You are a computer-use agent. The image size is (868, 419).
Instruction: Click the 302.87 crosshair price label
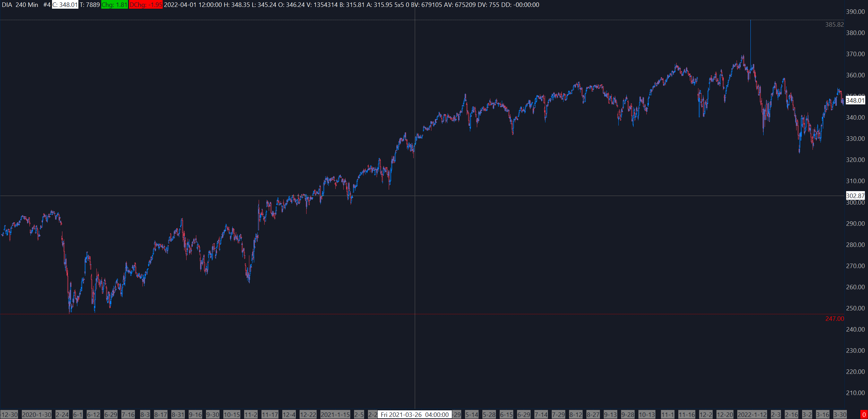tap(855, 196)
